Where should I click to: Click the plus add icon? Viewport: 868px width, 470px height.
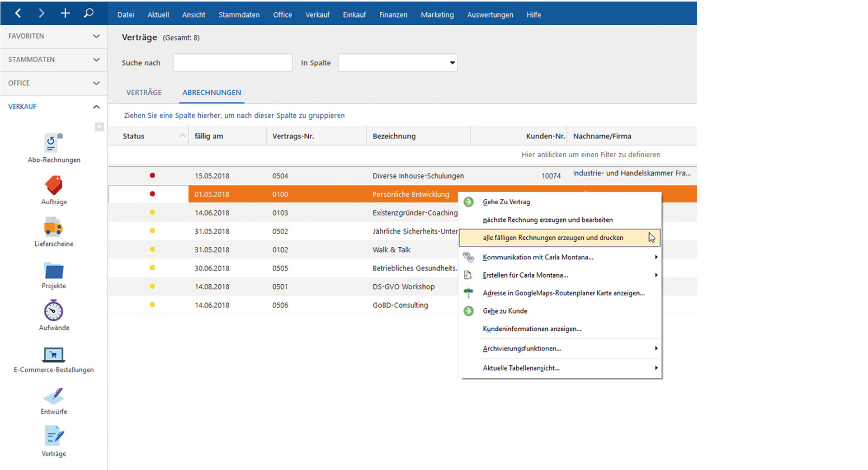[x=65, y=13]
